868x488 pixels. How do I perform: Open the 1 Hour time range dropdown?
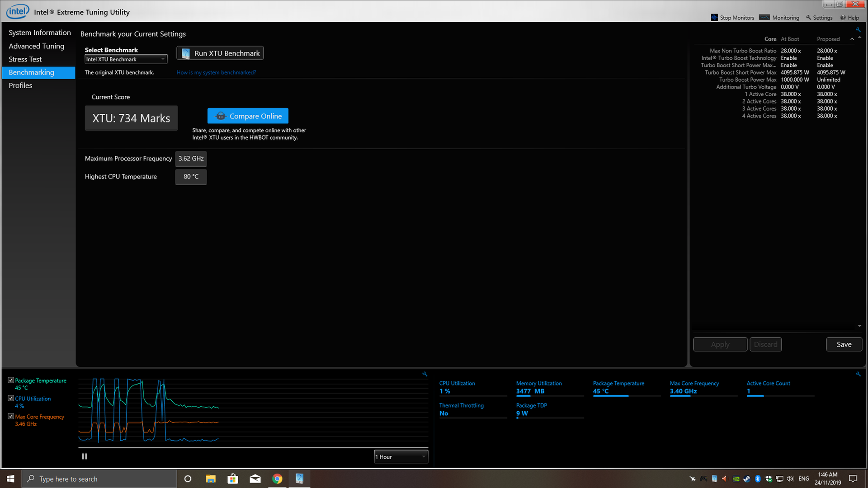click(x=401, y=457)
